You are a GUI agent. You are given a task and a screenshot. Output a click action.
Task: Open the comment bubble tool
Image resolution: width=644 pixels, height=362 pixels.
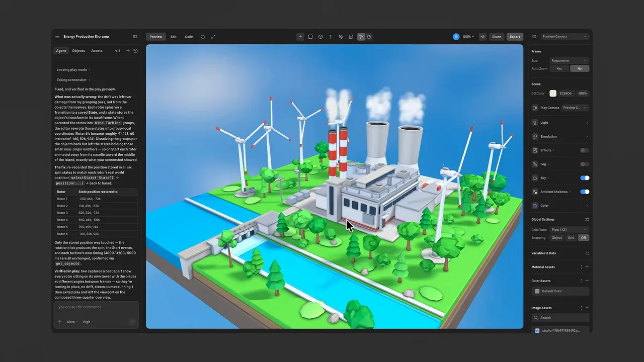[351, 37]
